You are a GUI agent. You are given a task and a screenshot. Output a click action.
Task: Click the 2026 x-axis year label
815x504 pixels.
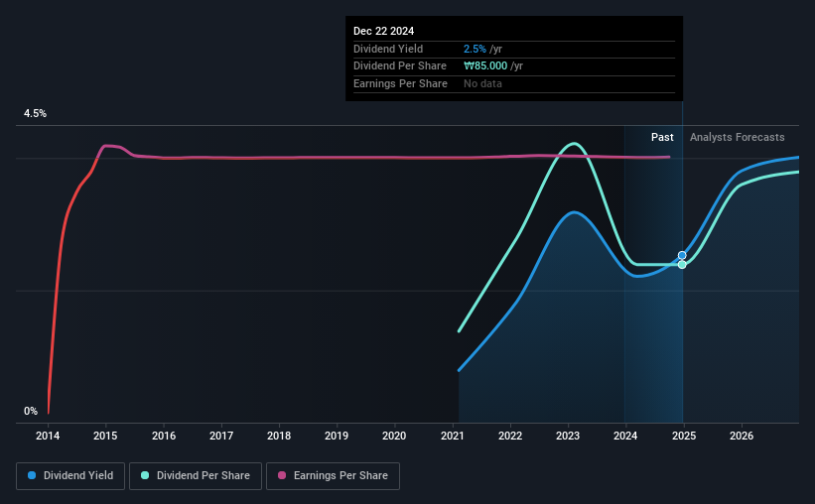coord(742,436)
